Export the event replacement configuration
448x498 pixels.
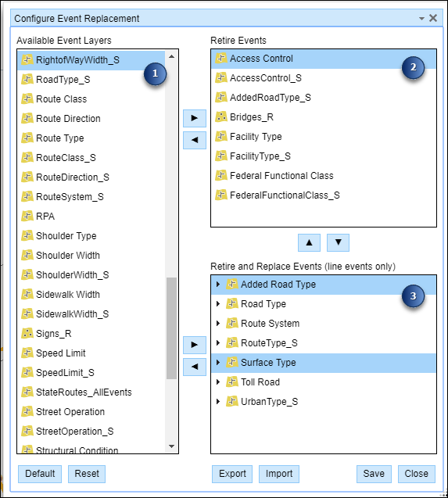(232, 474)
